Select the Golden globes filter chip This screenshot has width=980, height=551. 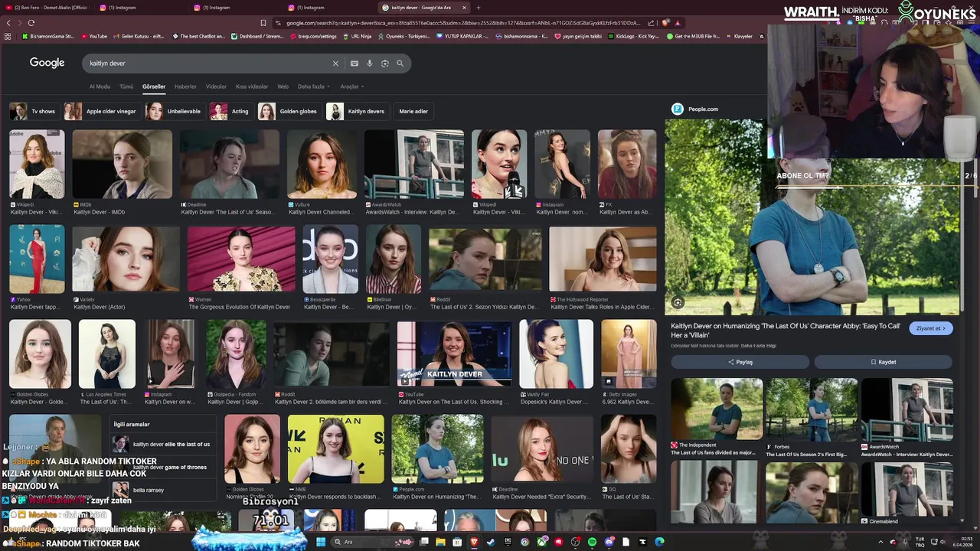click(x=289, y=111)
